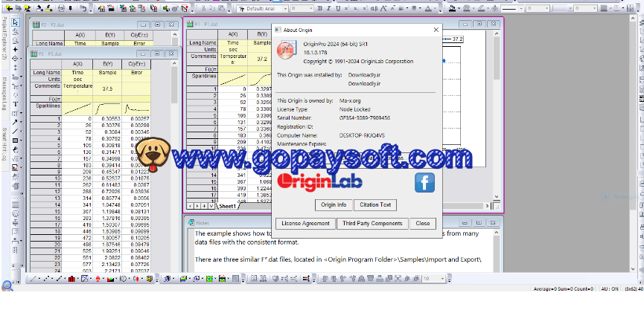Open Third Party Components
The width and height of the screenshot is (644, 310).
point(372,224)
